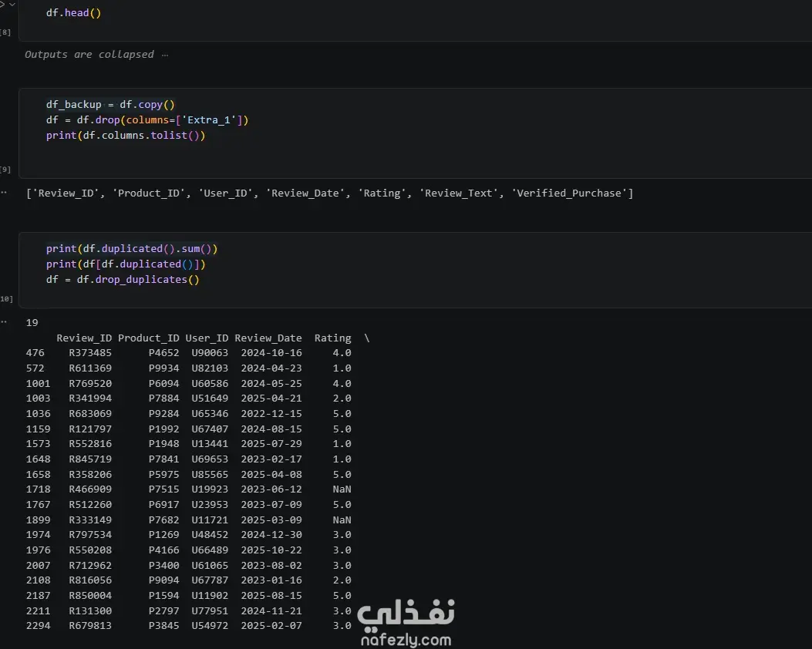Click the 'Outputs are collapsed' message
Viewport: 812px width, 649px height.
pos(89,55)
